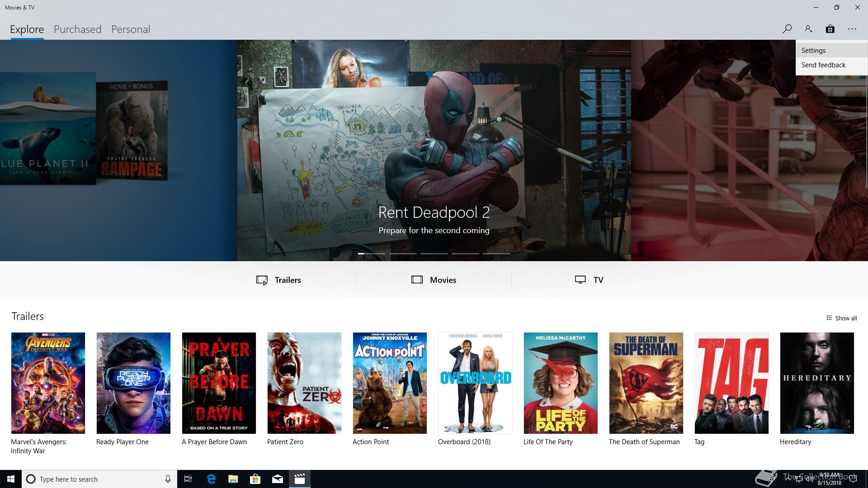Click 'Prepare for the second coming' subtitle
This screenshot has width=868, height=488.
tap(434, 230)
